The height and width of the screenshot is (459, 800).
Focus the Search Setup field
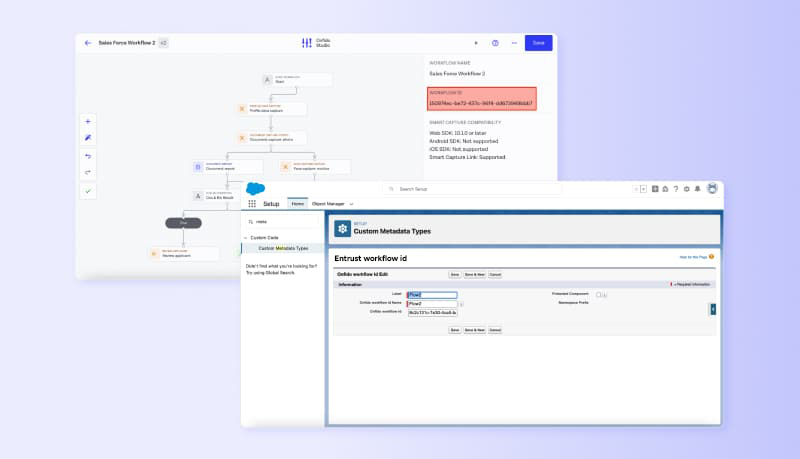[472, 189]
